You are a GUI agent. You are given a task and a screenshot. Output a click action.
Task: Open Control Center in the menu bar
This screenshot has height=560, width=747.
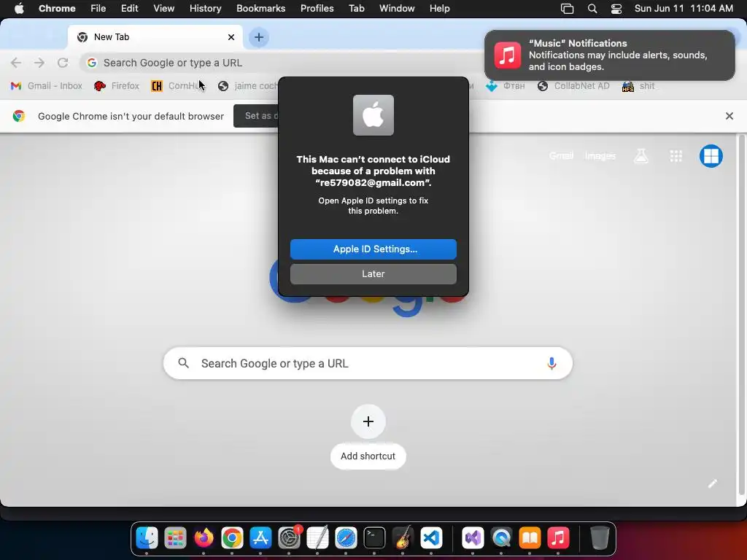616,9
